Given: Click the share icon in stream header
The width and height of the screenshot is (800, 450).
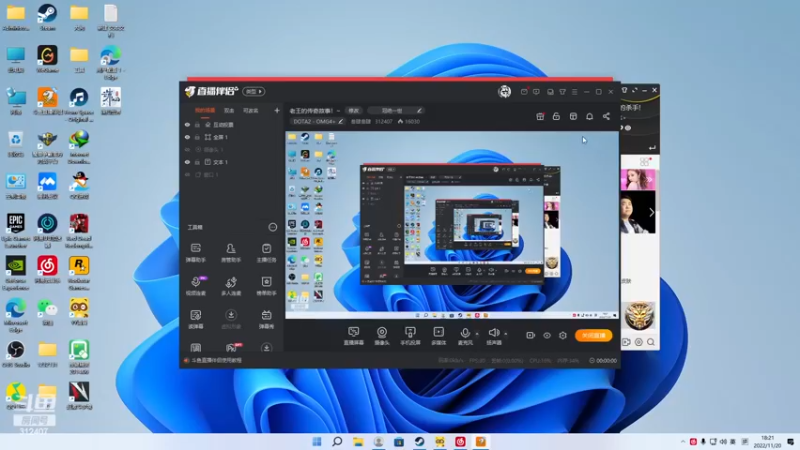Looking at the screenshot, I should tap(606, 116).
